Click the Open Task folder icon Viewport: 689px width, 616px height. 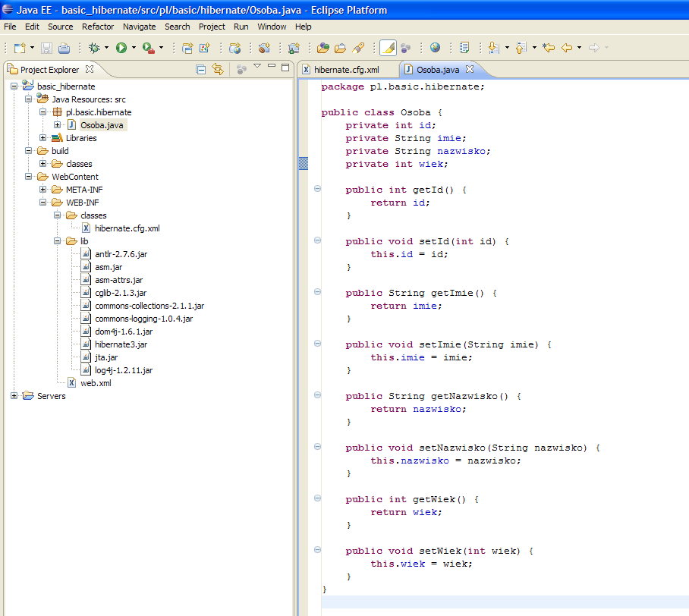(x=340, y=48)
